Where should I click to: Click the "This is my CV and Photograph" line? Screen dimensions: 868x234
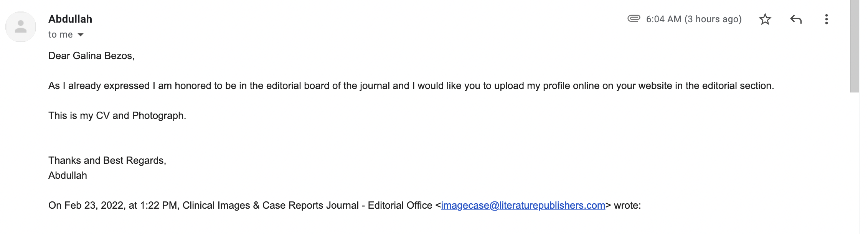pos(117,116)
